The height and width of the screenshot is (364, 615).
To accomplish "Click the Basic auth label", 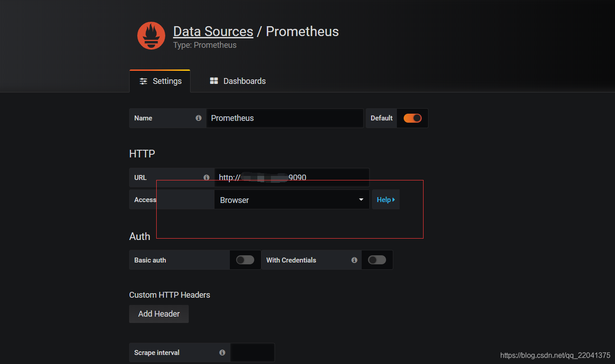I will coord(150,260).
